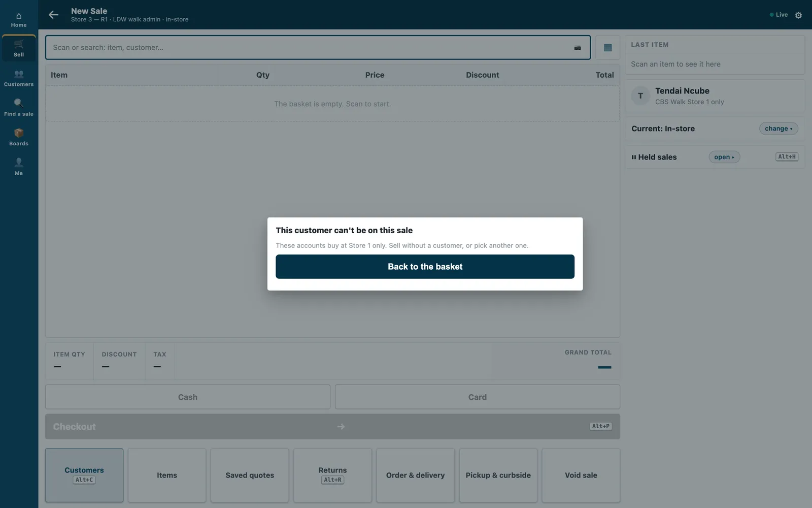Screen dimensions: 812x508
Task: Choose the Cash payment button
Action: click(188, 397)
